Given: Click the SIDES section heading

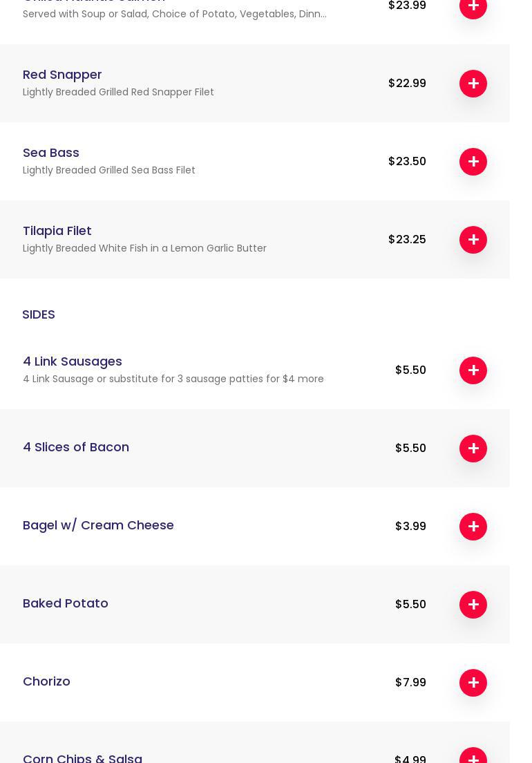Looking at the screenshot, I should [39, 314].
